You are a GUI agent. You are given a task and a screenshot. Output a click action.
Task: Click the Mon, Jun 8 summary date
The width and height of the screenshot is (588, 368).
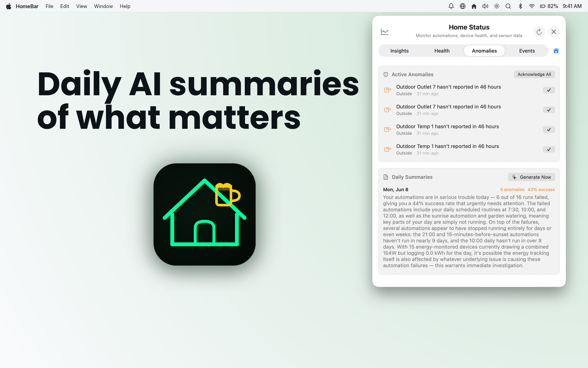[x=395, y=189]
